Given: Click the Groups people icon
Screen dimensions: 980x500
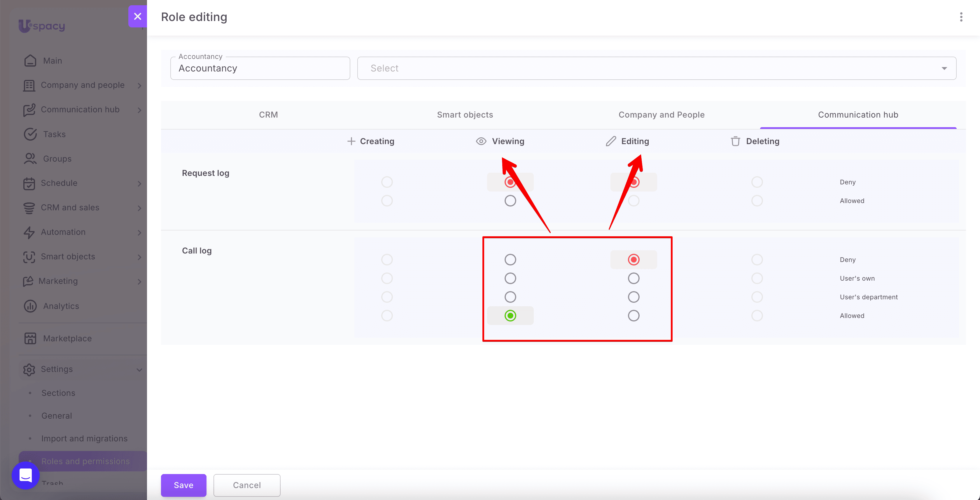Looking at the screenshot, I should tap(30, 159).
